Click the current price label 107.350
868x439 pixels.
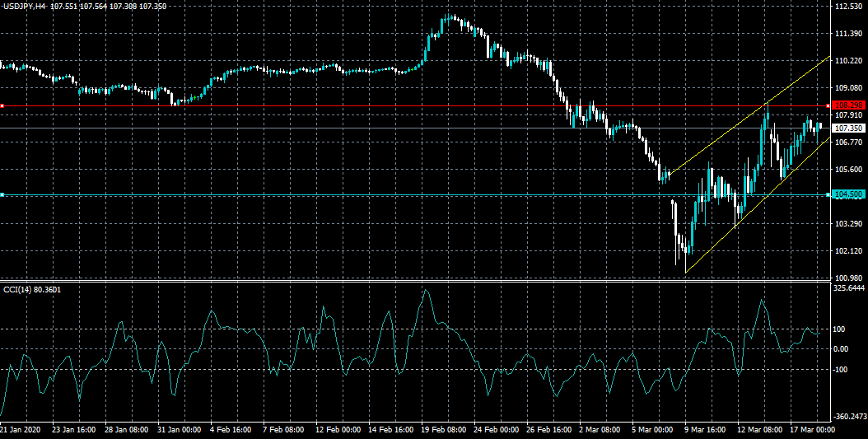coord(848,128)
